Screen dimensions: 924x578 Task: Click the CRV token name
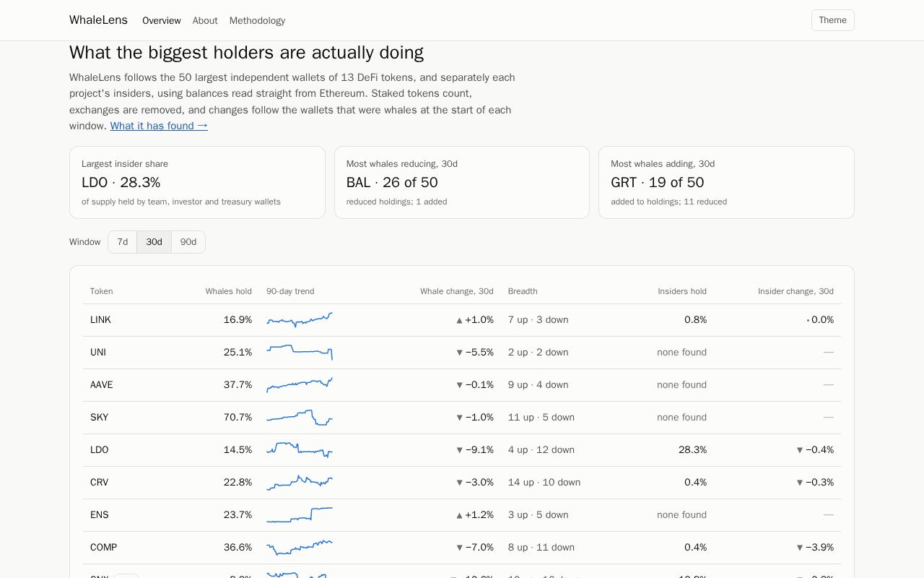click(99, 482)
